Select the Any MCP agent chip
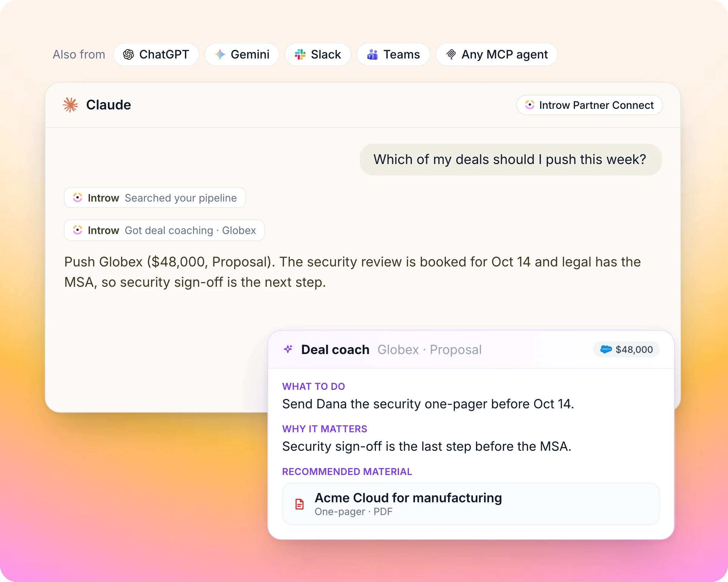This screenshot has width=728, height=582. pos(497,54)
